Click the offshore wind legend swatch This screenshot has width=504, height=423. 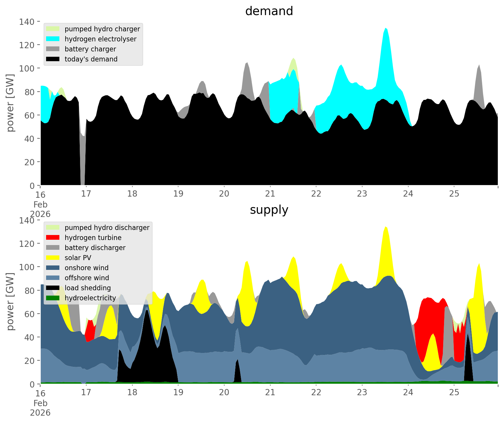pyautogui.click(x=53, y=278)
